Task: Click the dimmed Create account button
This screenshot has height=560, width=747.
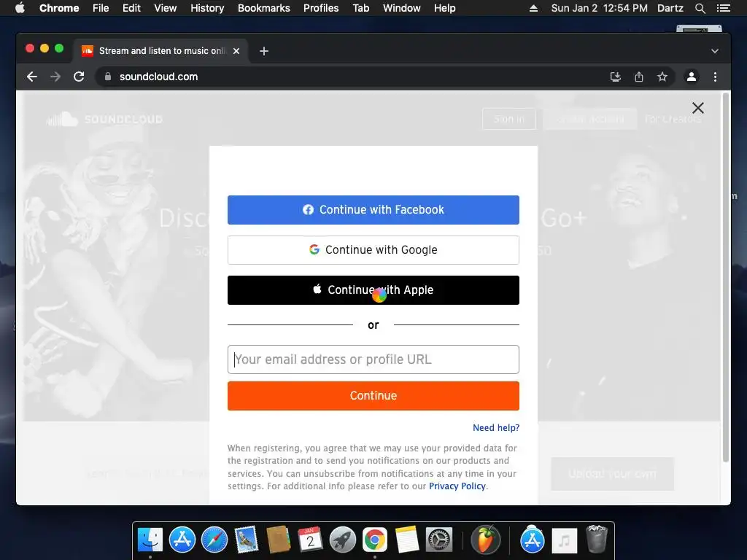Action: pos(589,119)
